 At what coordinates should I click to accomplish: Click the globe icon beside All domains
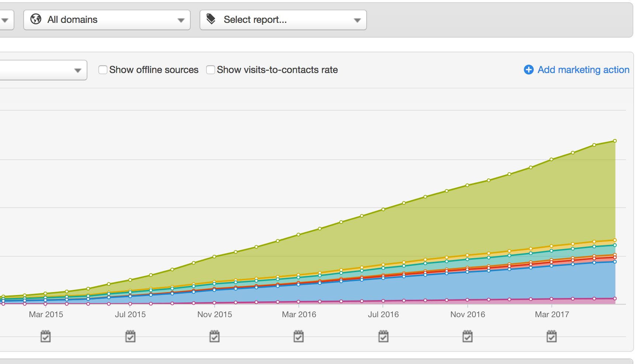tap(36, 19)
